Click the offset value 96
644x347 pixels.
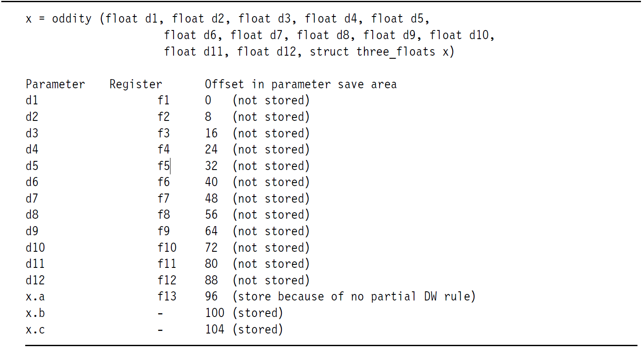click(211, 297)
